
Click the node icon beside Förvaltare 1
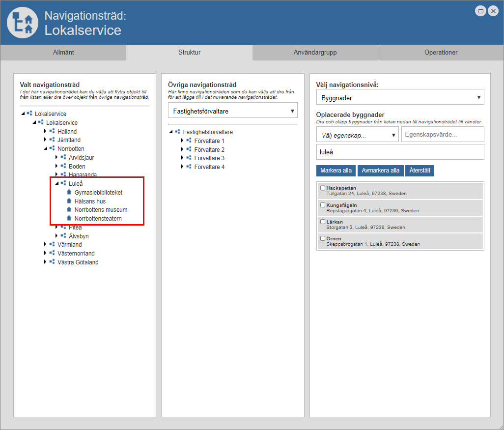(x=189, y=141)
